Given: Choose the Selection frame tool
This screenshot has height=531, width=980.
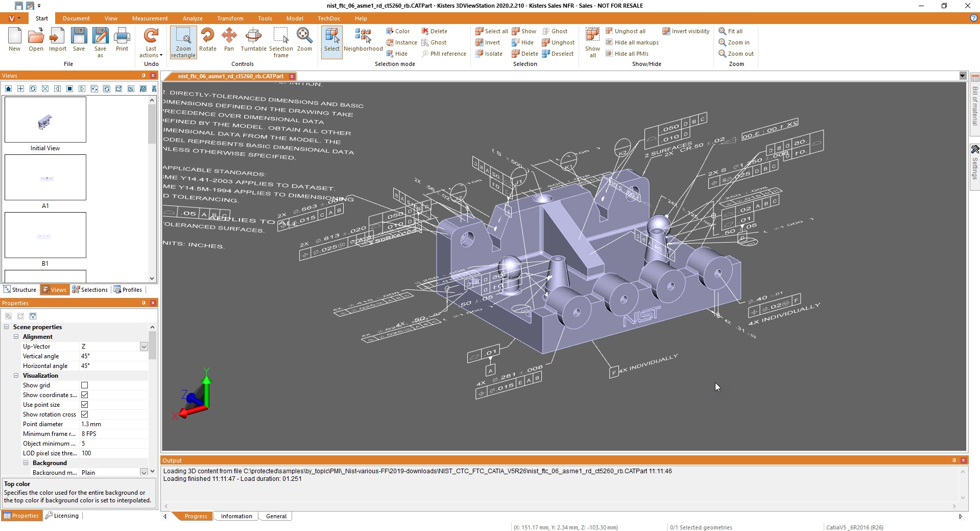Looking at the screenshot, I should click(281, 43).
